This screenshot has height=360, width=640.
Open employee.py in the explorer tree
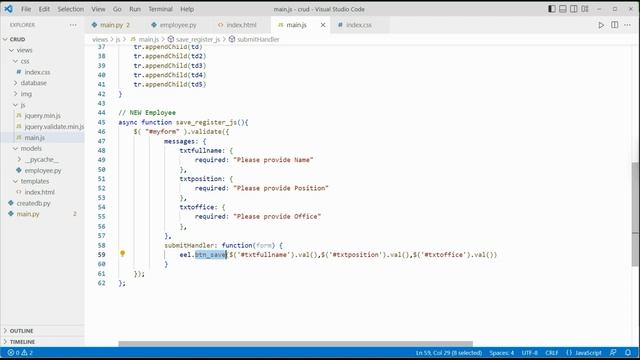tap(42, 170)
